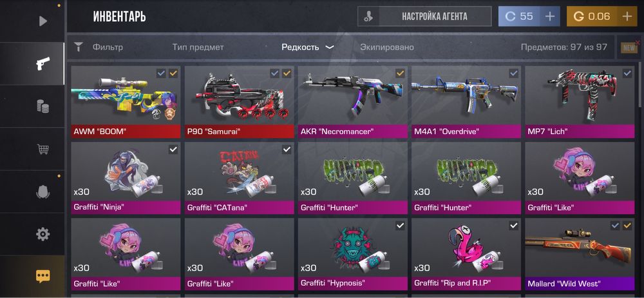Open the settings gear sidebar icon
Viewport: 644px width, 298px height.
point(43,234)
